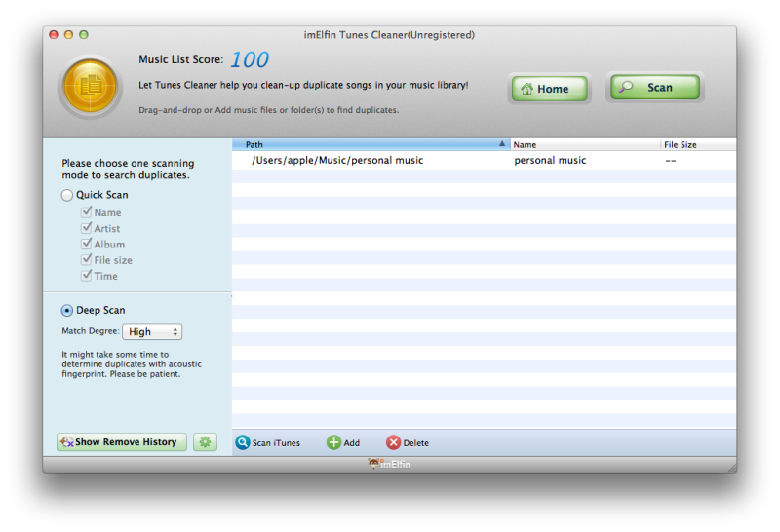Click the Music List Score value 100
This screenshot has height=532, width=780.
pyautogui.click(x=250, y=59)
